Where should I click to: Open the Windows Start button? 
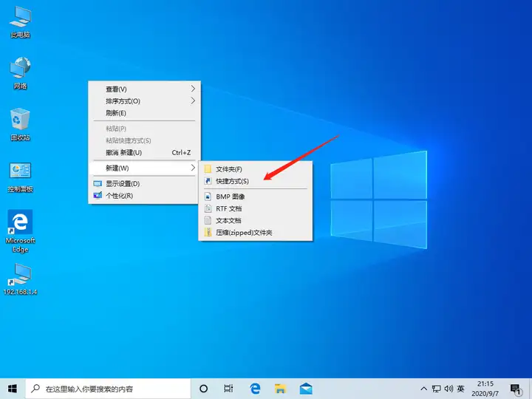tap(13, 389)
